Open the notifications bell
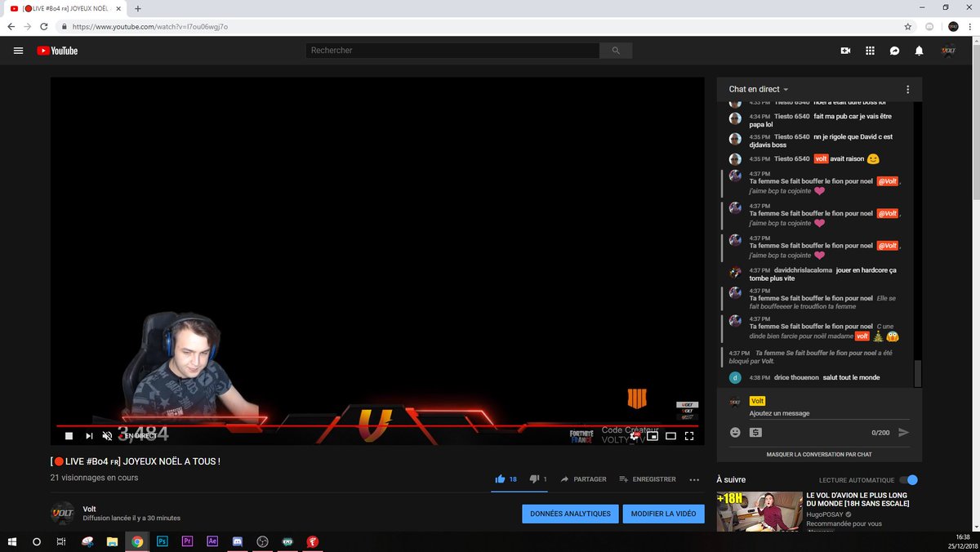The width and height of the screenshot is (980, 552). click(919, 51)
